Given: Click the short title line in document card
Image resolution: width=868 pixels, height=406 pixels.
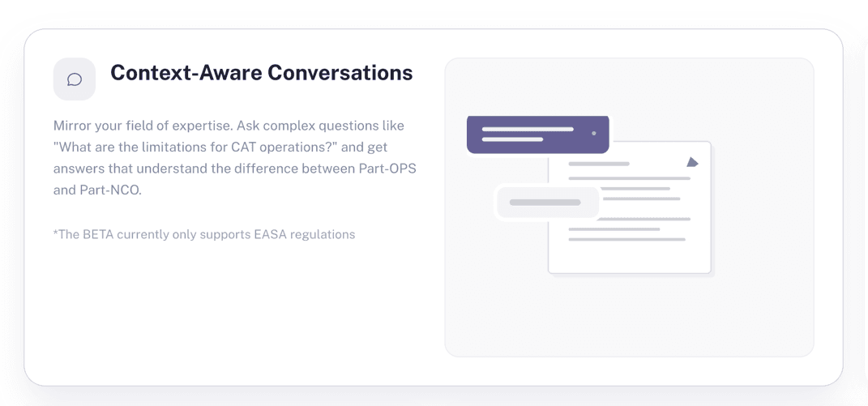Looking at the screenshot, I should coord(599,164).
